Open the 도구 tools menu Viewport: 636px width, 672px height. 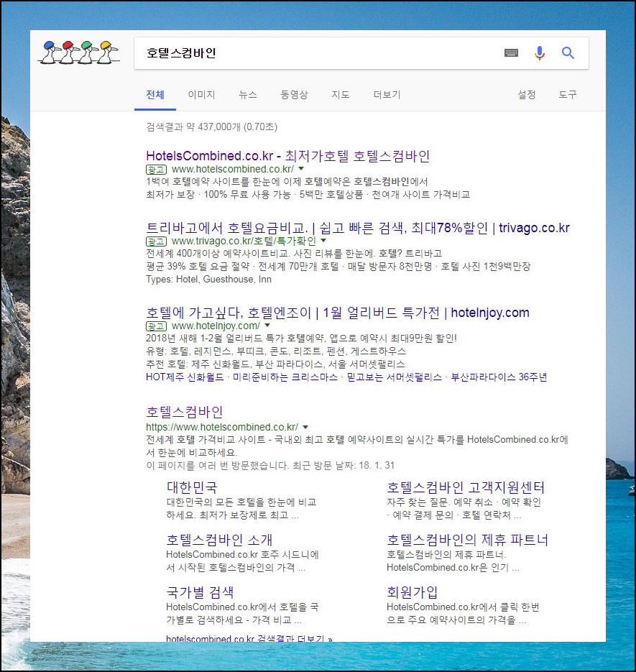(x=568, y=95)
